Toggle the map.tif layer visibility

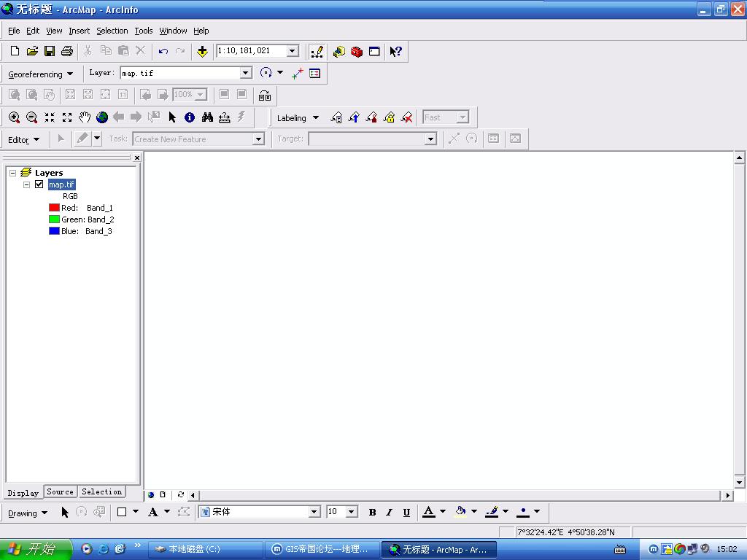(39, 184)
